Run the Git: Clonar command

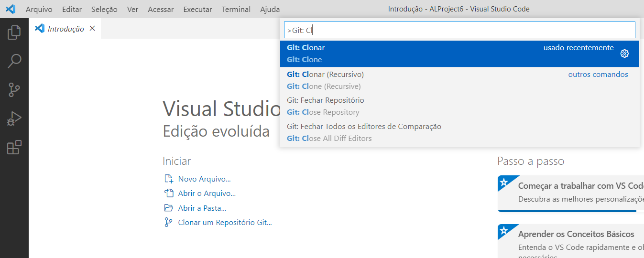459,54
